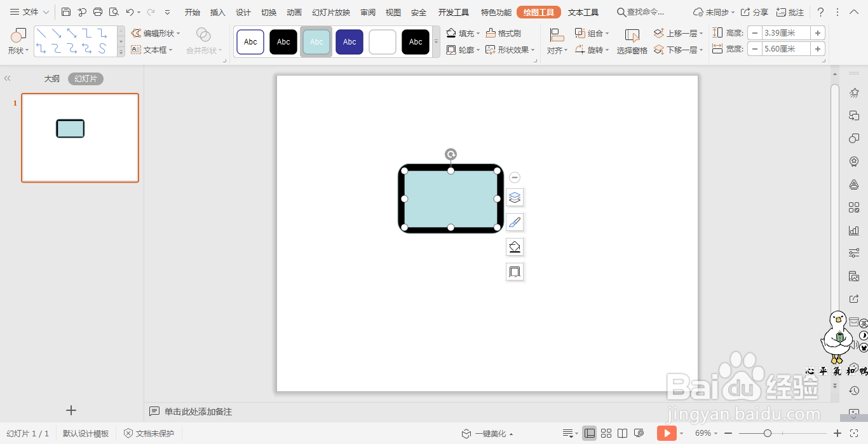This screenshot has height=444, width=868.
Task: Start slideshow with orange play button
Action: (x=667, y=433)
